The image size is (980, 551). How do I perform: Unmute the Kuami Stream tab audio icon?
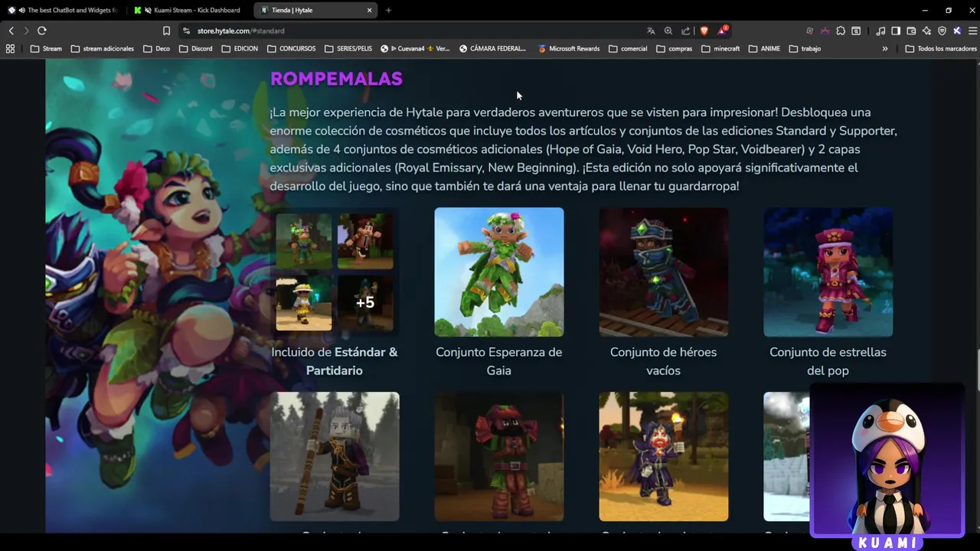click(x=148, y=10)
